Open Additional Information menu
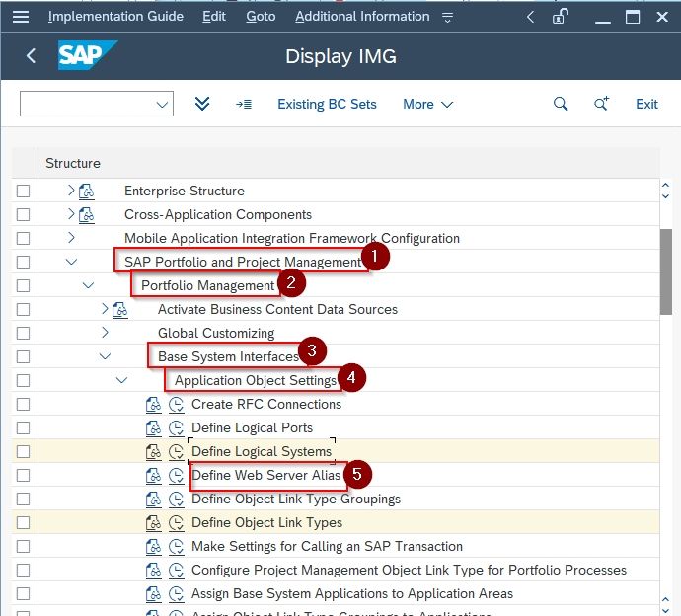This screenshot has height=616, width=681. [x=362, y=17]
